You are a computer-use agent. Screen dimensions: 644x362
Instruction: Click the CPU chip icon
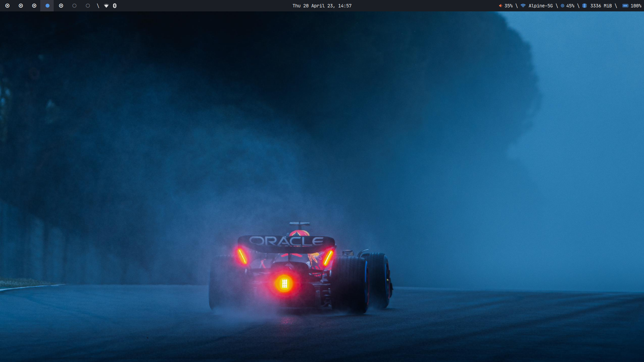coord(562,6)
